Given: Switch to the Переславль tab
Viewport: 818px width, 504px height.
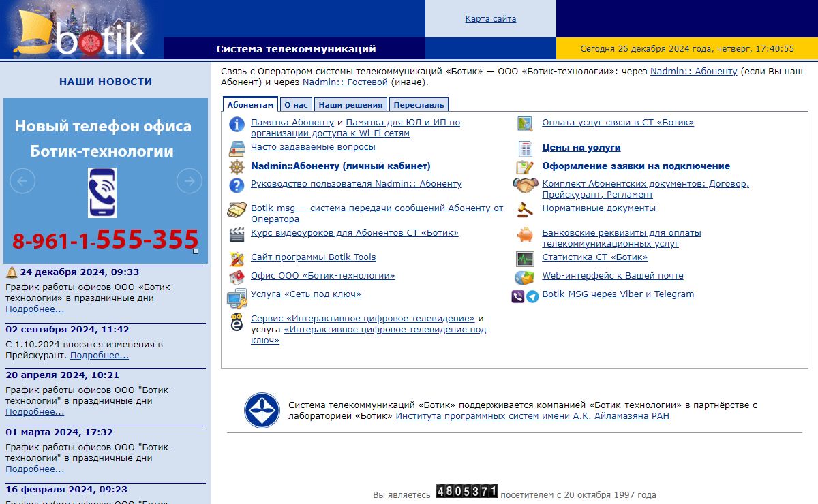Looking at the screenshot, I should tap(419, 104).
